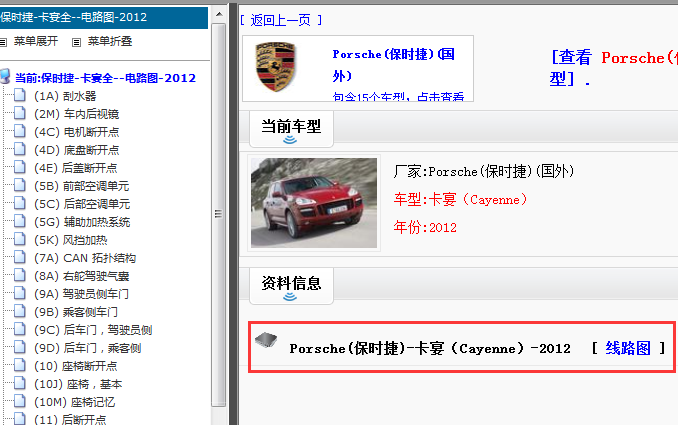Click the arrow icon under 资料信息
The image size is (678, 425).
(290, 297)
